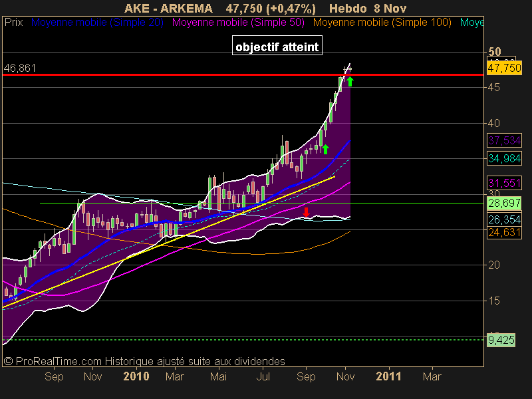Click the 26,354 value label
Screen dimensions: 532x399
(504, 219)
